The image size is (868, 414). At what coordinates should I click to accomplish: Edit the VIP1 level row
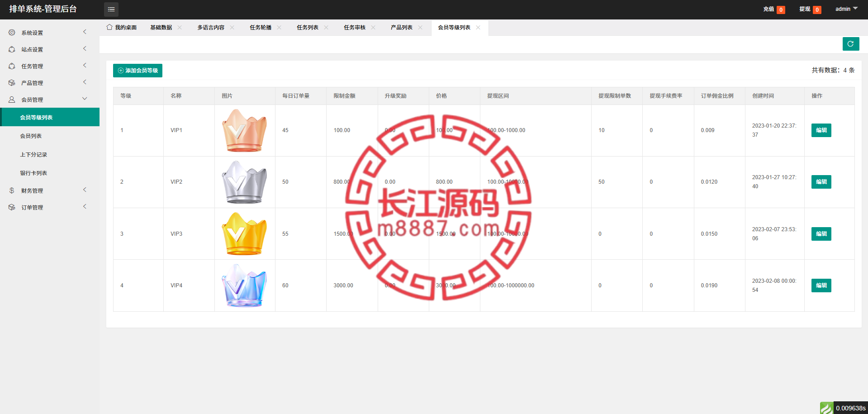pyautogui.click(x=821, y=130)
